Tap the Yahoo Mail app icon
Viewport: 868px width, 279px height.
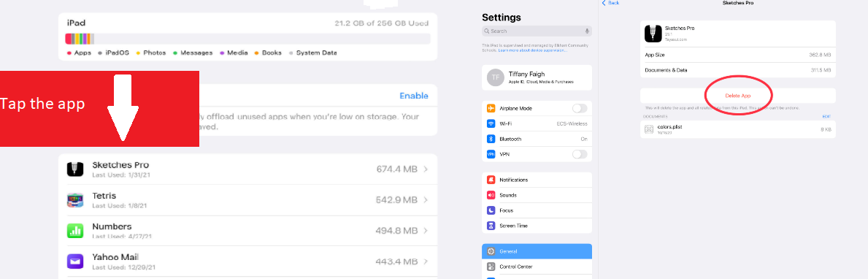click(75, 261)
